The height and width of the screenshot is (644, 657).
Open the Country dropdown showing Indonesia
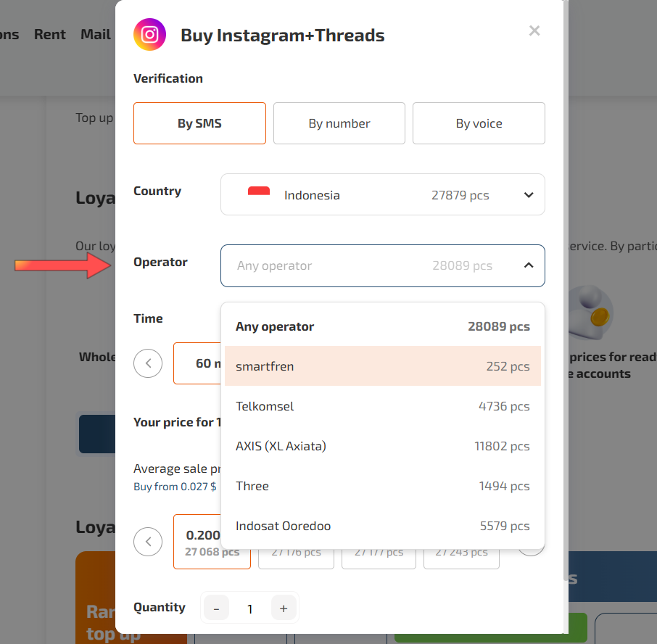click(383, 194)
